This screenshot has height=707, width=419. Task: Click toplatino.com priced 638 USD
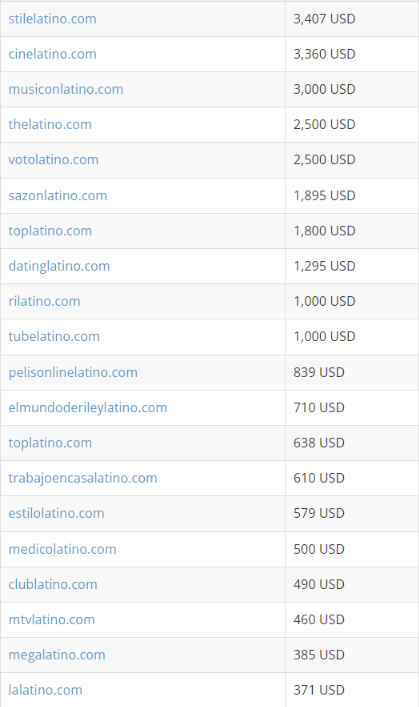(50, 443)
